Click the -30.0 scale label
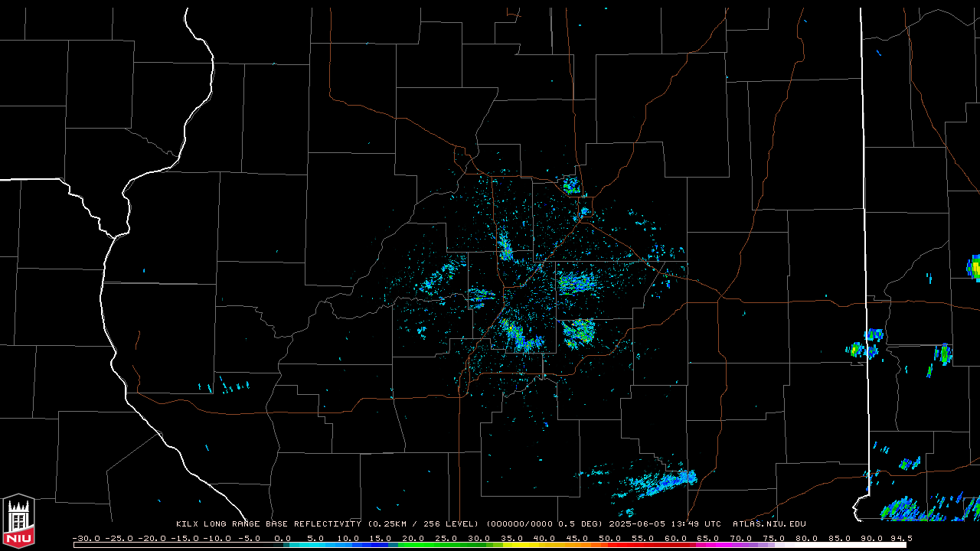This screenshot has width=980, height=551. [x=86, y=540]
